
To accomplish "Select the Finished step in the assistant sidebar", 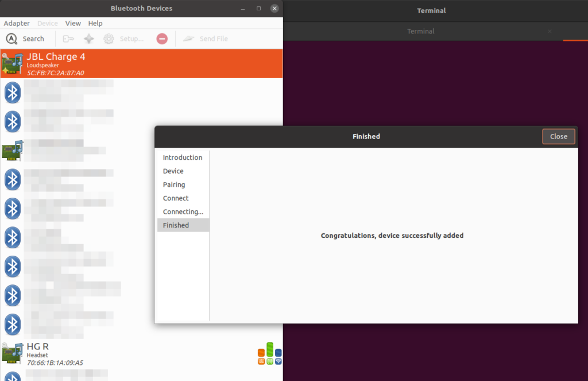I will click(183, 225).
